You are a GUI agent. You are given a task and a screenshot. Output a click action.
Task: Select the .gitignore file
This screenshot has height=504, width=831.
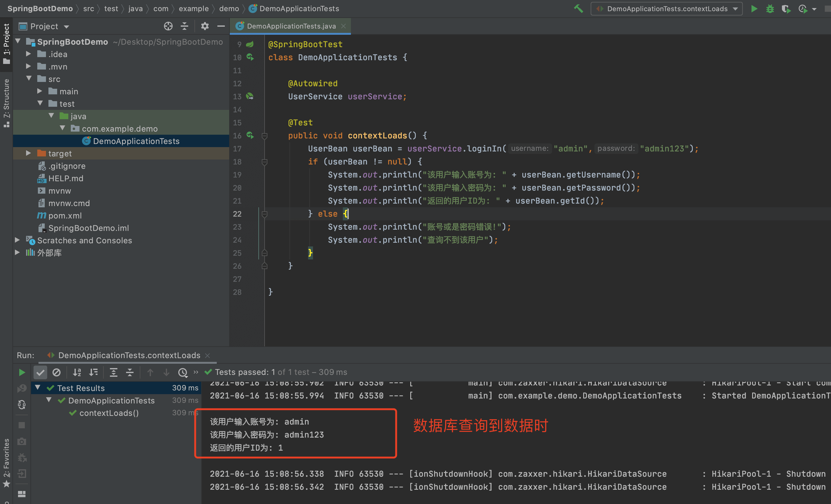click(121, 166)
